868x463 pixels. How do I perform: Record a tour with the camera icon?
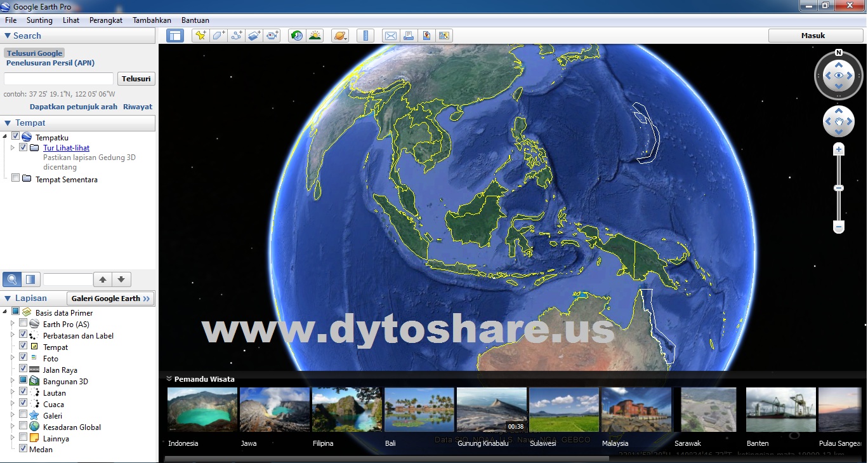pyautogui.click(x=272, y=36)
